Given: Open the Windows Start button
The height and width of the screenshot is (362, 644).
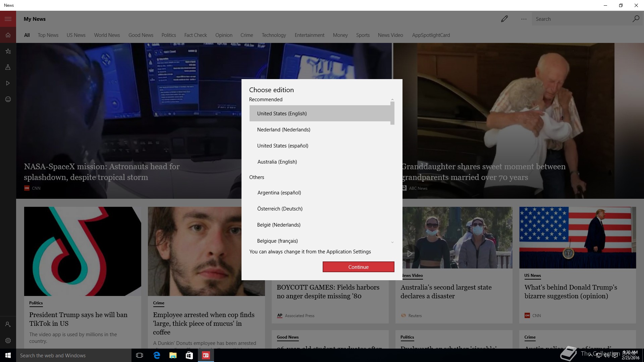Looking at the screenshot, I should click(8, 355).
